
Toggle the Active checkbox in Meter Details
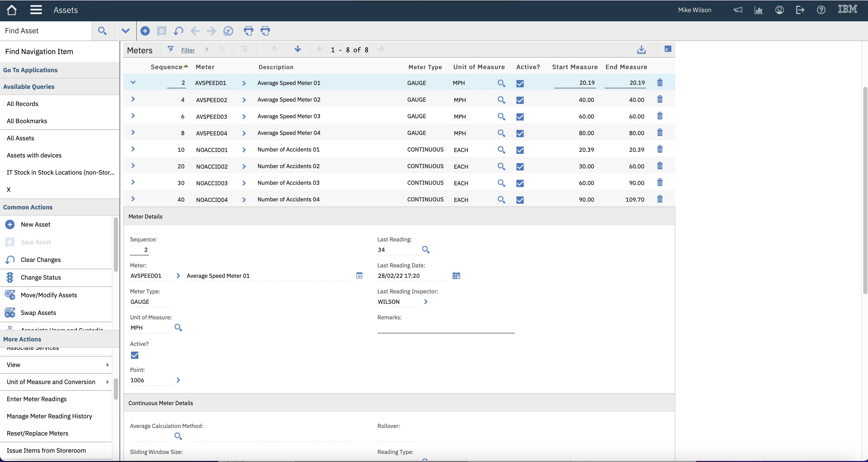pyautogui.click(x=134, y=355)
